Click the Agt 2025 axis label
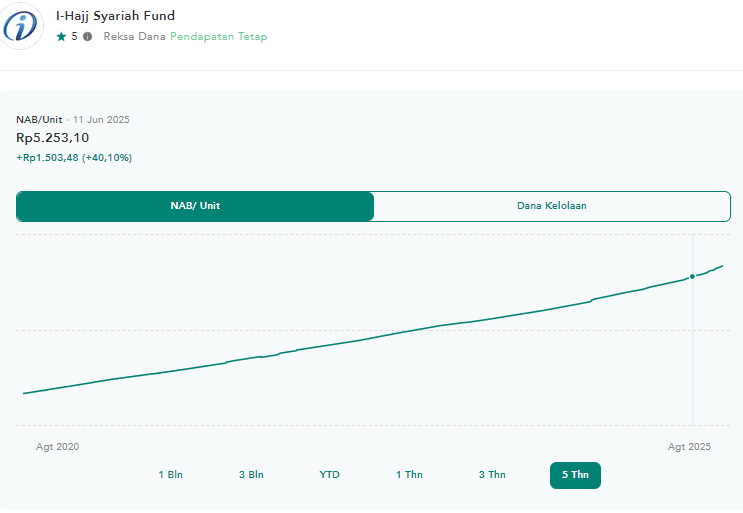This screenshot has height=513, width=743. tap(689, 447)
